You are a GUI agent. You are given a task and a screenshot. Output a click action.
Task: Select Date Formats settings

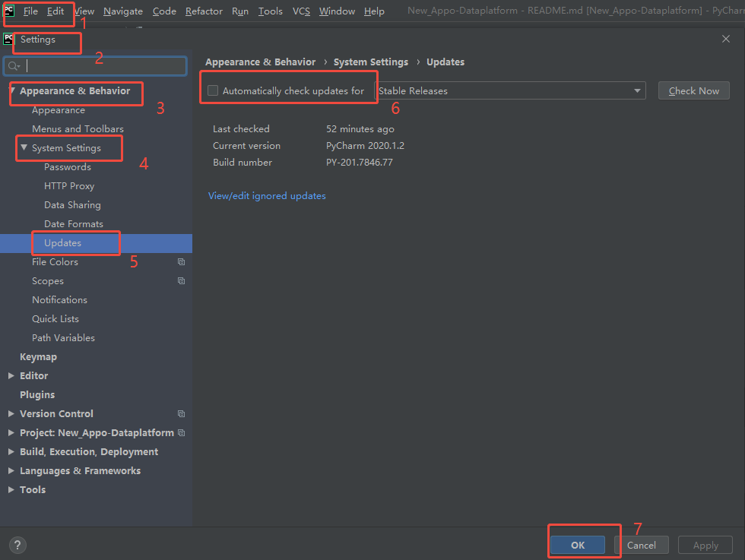tap(74, 223)
